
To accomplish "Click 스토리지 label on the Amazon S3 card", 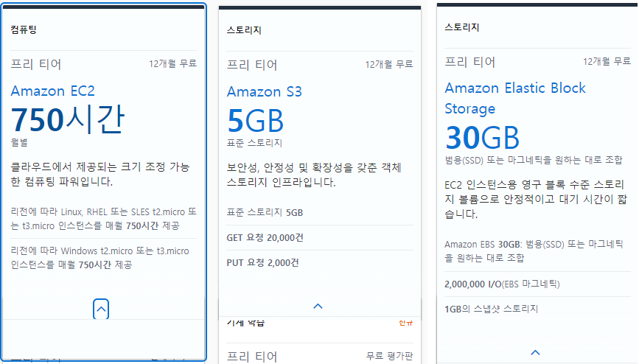I will [244, 30].
